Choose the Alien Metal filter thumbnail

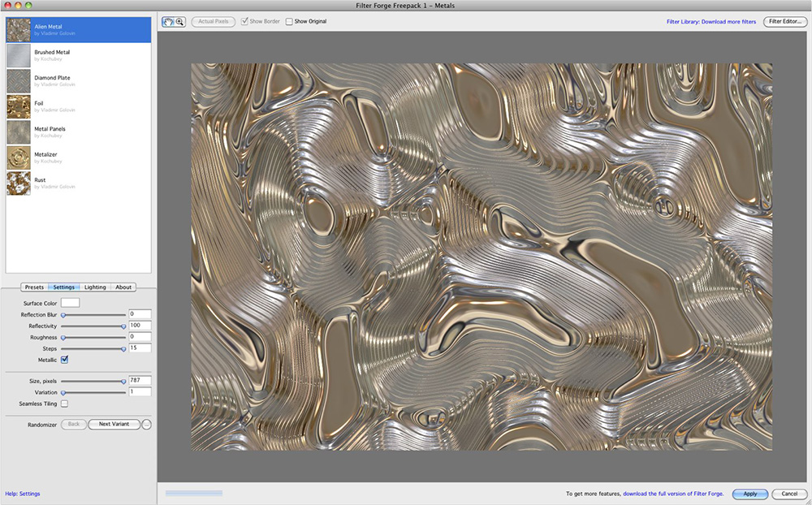(x=19, y=30)
